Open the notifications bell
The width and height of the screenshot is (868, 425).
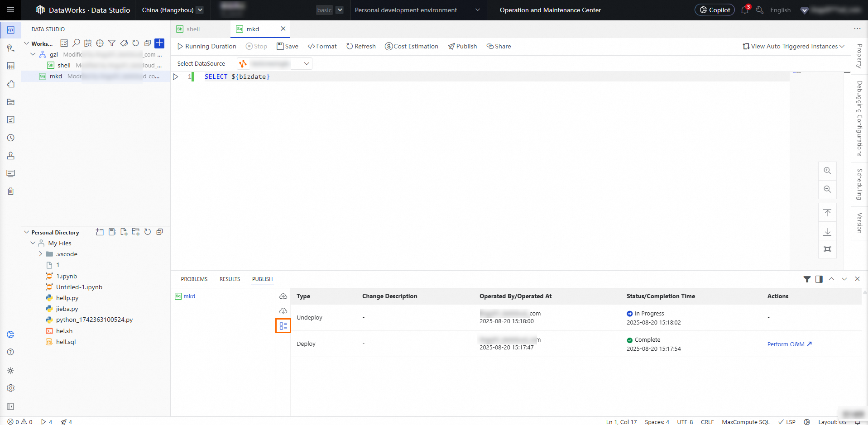tap(745, 10)
